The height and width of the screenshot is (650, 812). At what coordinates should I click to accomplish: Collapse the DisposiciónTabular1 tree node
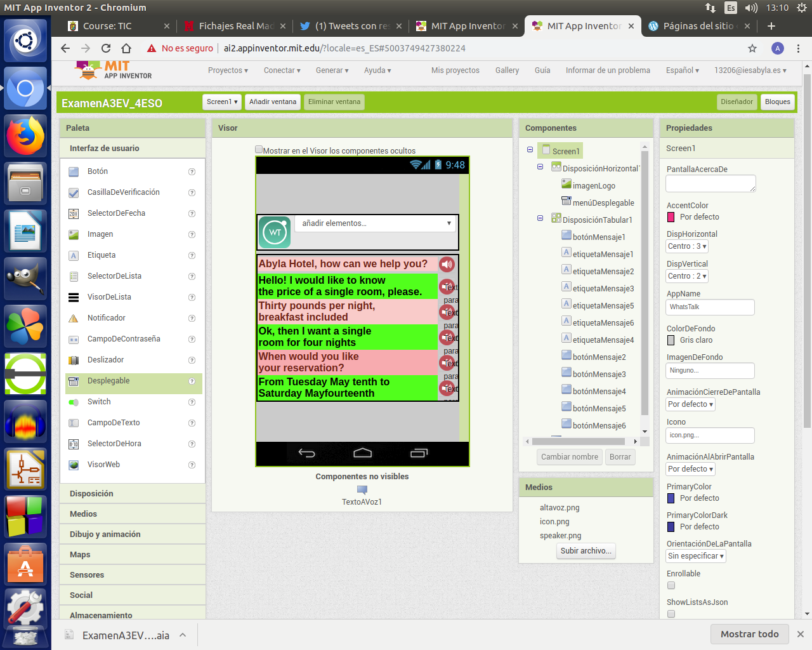pos(540,218)
